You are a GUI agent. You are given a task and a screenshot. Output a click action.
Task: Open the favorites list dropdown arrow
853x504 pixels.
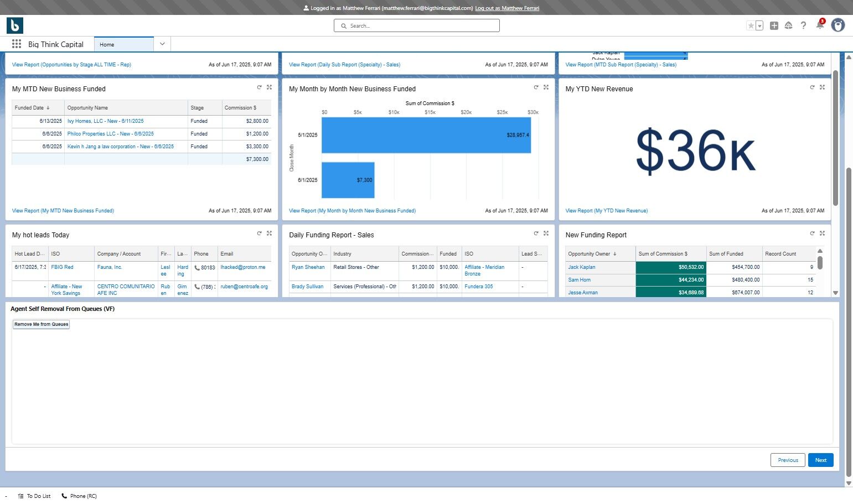pos(759,25)
